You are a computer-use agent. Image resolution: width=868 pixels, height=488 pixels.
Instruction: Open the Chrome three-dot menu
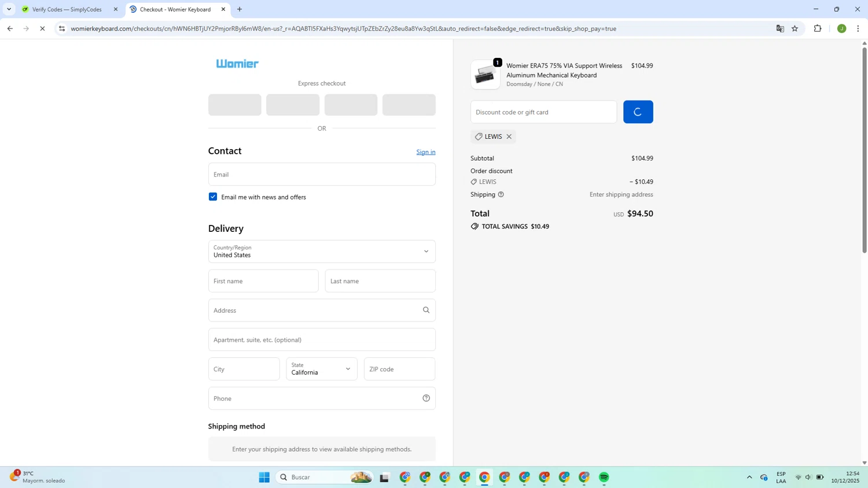point(858,28)
